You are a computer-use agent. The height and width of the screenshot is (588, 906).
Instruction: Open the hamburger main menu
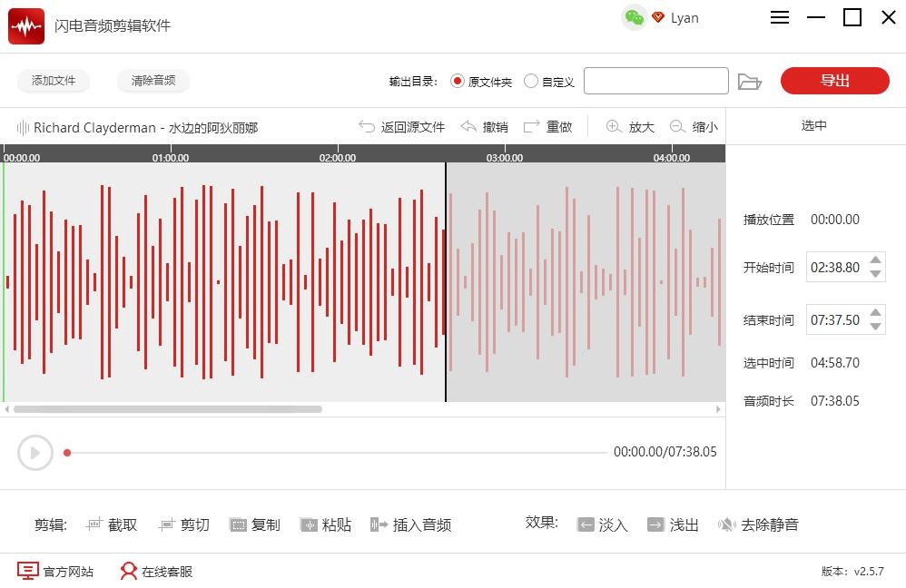coord(780,18)
